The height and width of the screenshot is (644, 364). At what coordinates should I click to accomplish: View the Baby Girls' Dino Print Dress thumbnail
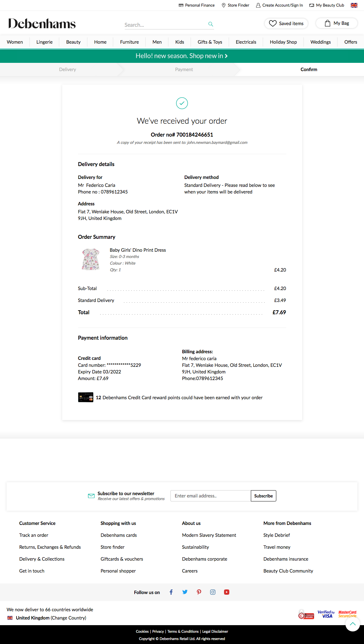(x=91, y=259)
